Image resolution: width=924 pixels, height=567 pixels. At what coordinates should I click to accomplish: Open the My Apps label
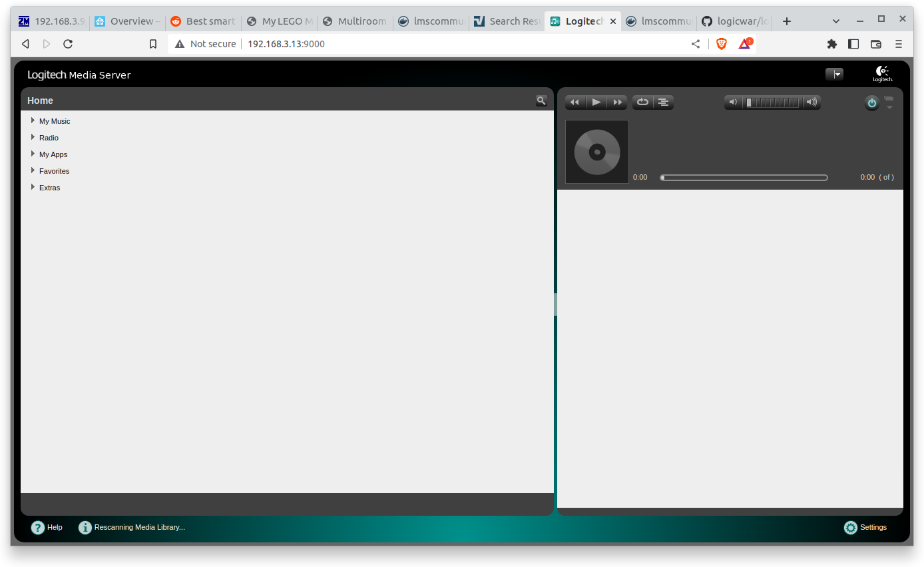coord(53,154)
